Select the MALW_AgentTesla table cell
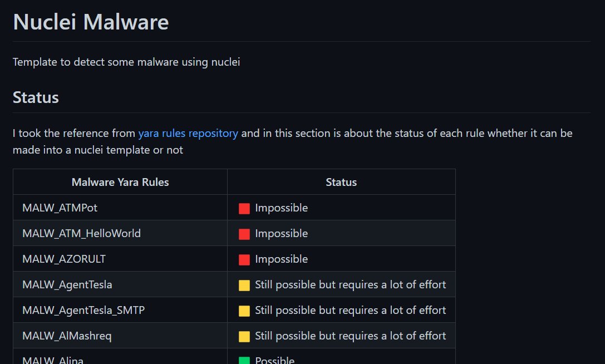This screenshot has width=605, height=364. [120, 284]
